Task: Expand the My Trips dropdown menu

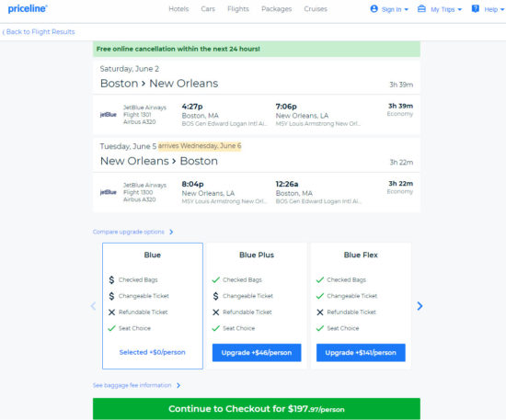Action: pos(459,9)
